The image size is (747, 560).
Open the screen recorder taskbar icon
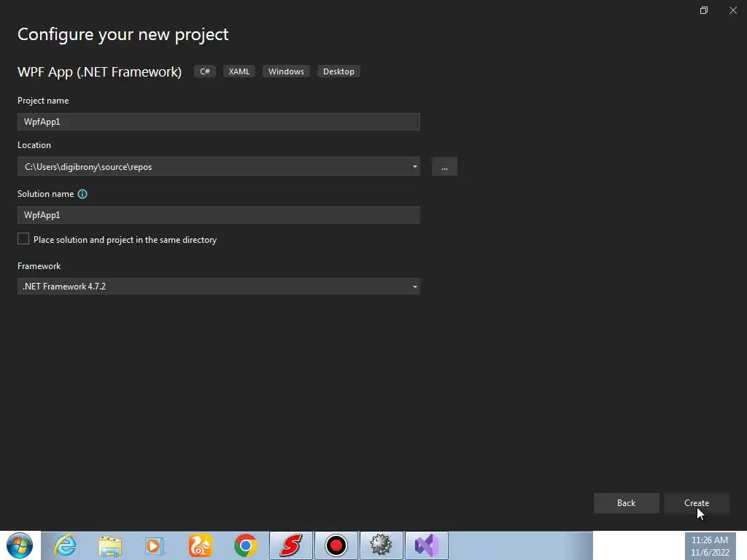[336, 545]
